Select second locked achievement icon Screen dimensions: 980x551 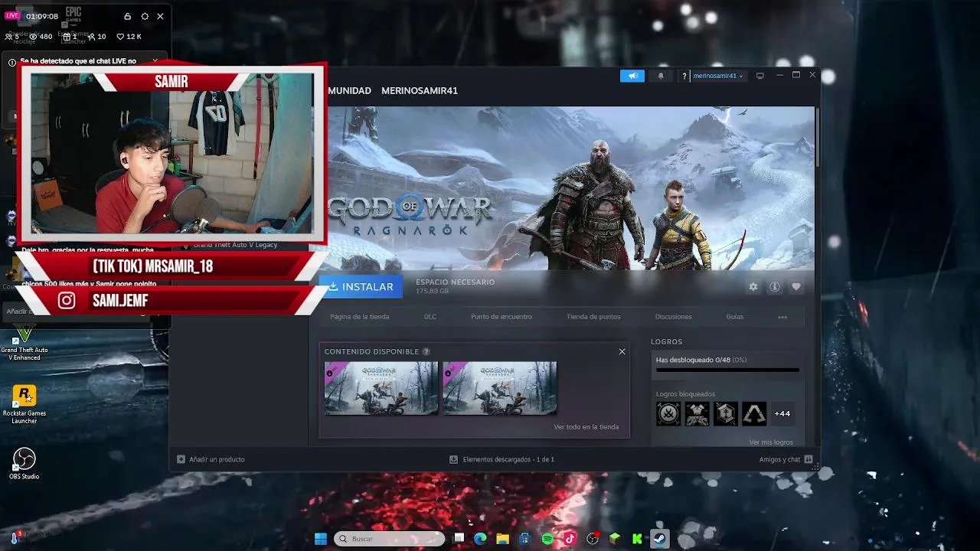[697, 414]
